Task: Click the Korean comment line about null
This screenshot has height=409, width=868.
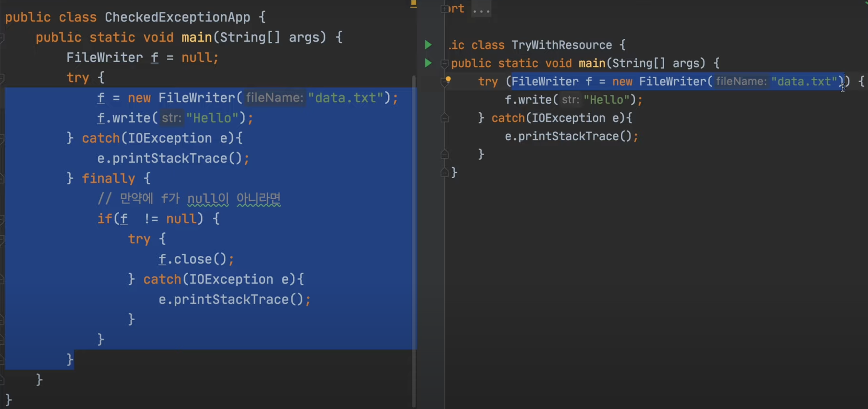Action: (x=189, y=199)
